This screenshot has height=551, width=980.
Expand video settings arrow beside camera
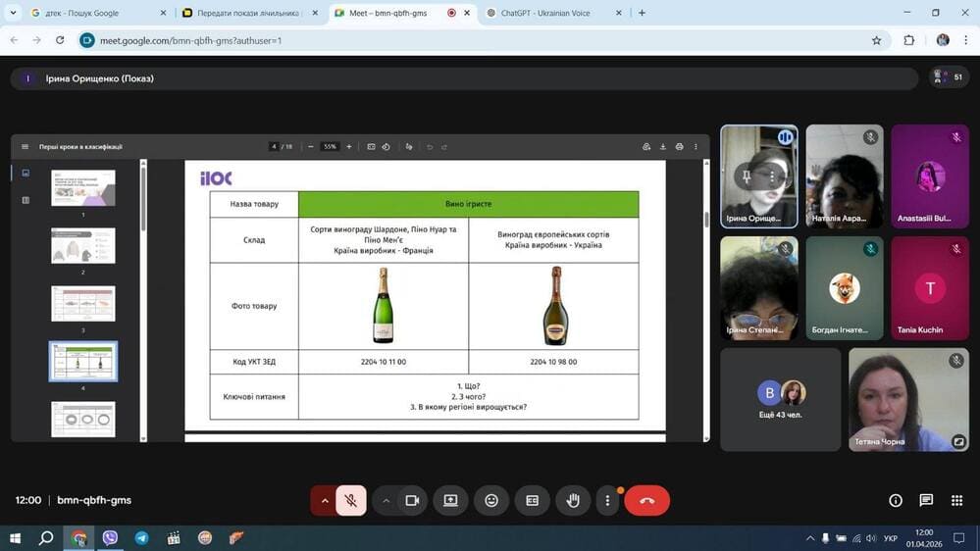[387, 501]
